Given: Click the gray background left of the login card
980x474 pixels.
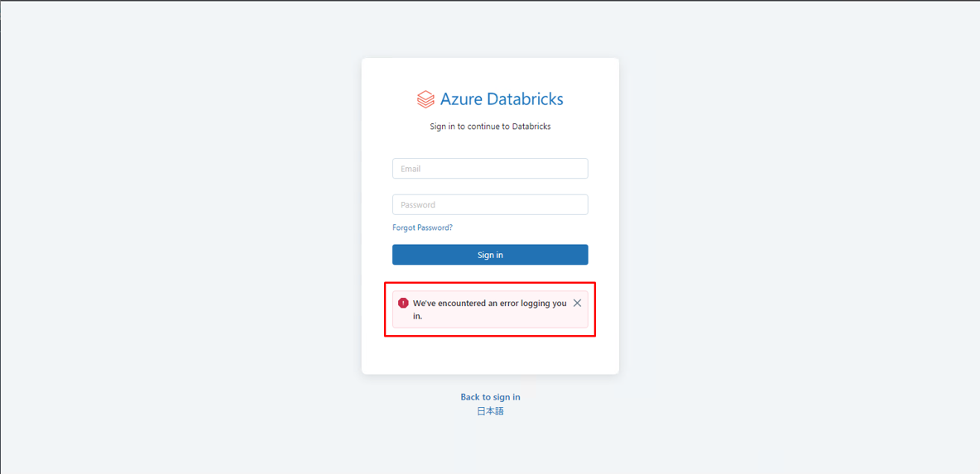Looking at the screenshot, I should pos(182,232).
